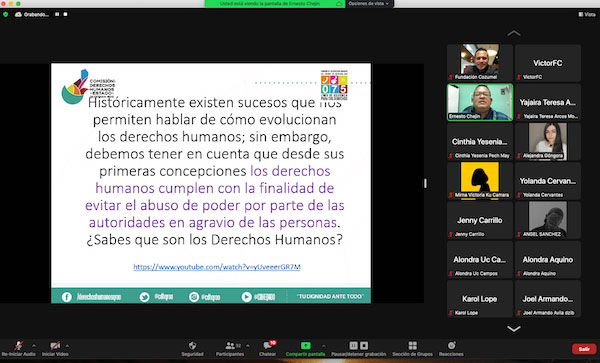600x363 pixels.
Task: Open the Chatear chat icon
Action: 267,346
